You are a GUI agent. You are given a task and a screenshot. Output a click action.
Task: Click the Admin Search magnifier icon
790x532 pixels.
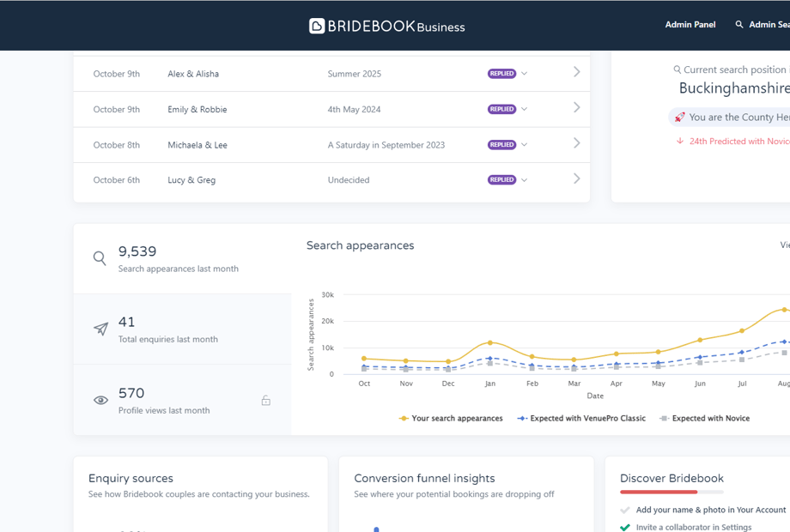point(738,25)
